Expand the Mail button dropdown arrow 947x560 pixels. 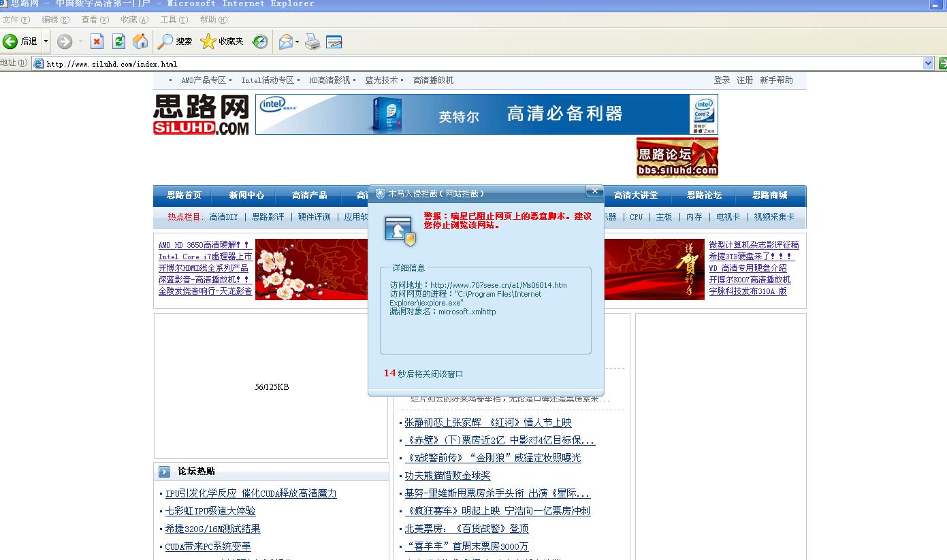tap(297, 42)
